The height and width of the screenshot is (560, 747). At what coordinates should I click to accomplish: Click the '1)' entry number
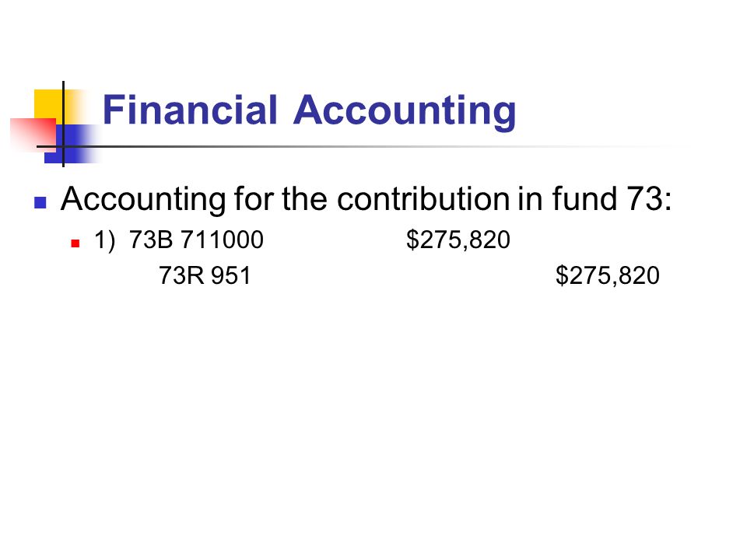click(105, 240)
